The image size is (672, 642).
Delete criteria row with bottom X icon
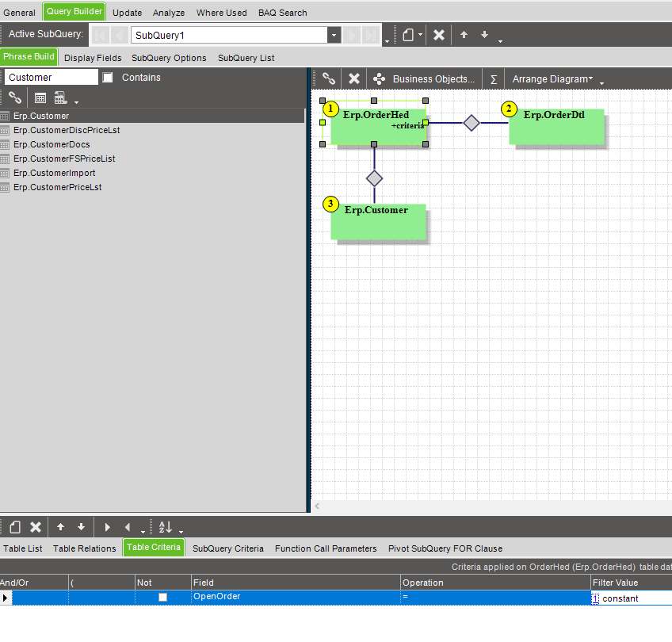click(36, 527)
